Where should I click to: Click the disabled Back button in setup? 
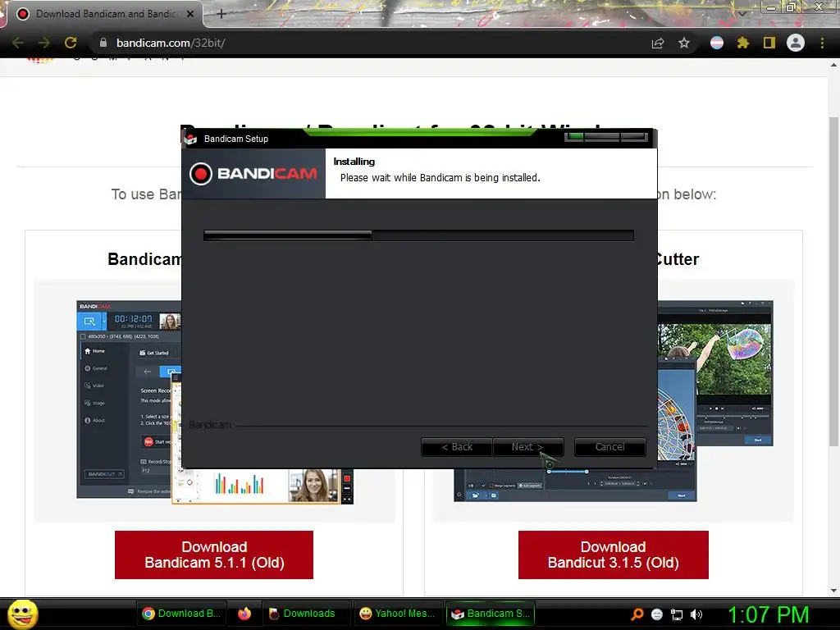click(x=456, y=447)
